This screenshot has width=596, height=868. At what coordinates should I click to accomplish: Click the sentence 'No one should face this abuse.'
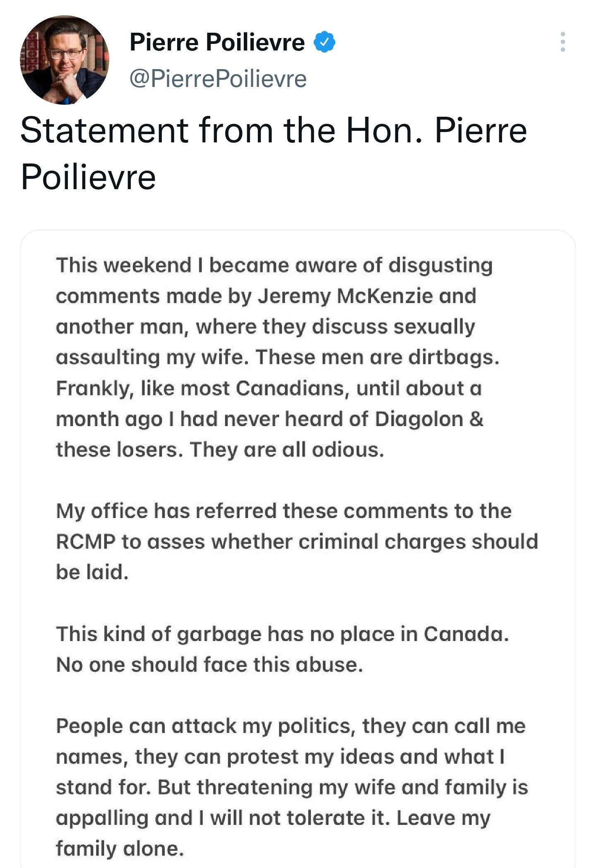coord(209,665)
